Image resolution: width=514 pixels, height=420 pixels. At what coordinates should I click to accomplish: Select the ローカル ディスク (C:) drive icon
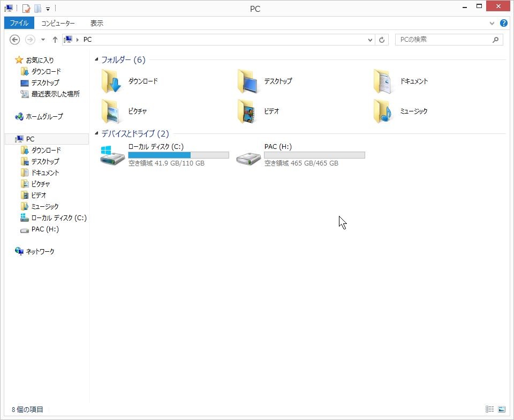tap(112, 155)
